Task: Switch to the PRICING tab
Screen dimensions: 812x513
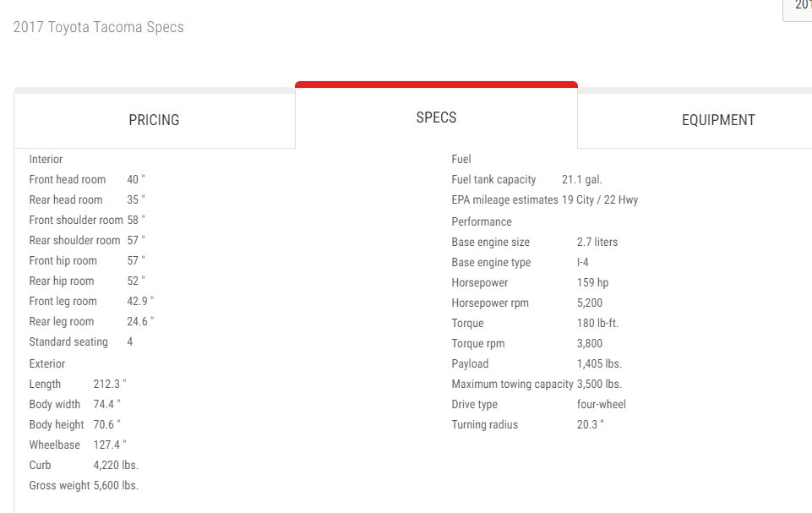Action: tap(155, 120)
